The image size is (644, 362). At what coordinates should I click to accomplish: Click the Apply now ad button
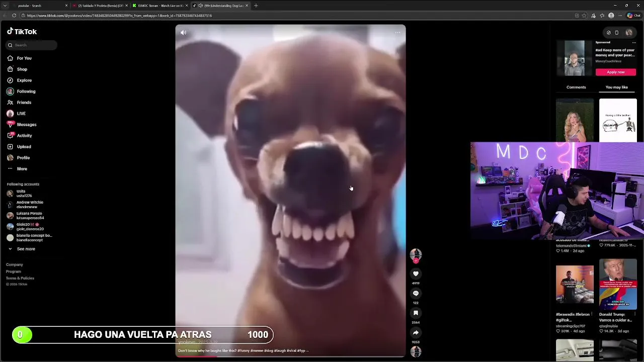pos(616,72)
